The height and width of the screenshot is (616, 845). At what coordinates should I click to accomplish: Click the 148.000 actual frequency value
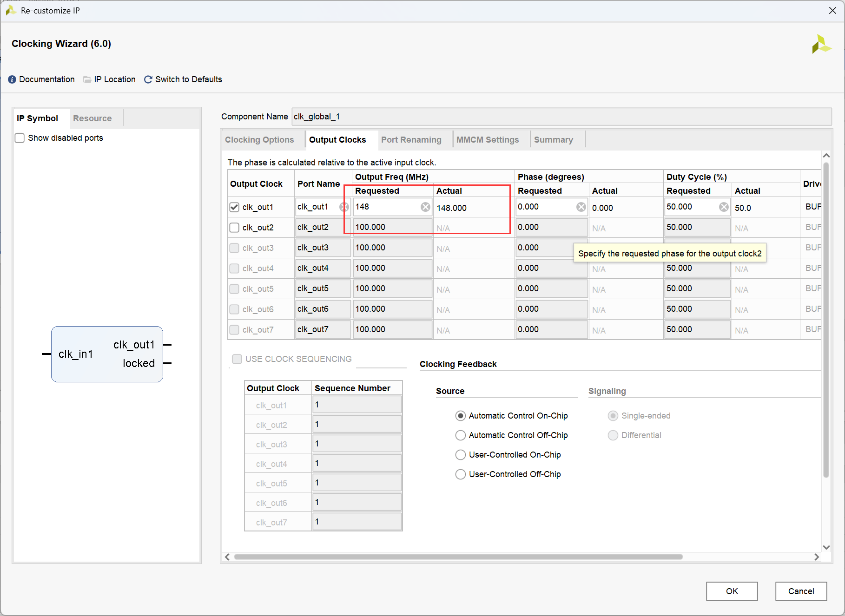[451, 208]
